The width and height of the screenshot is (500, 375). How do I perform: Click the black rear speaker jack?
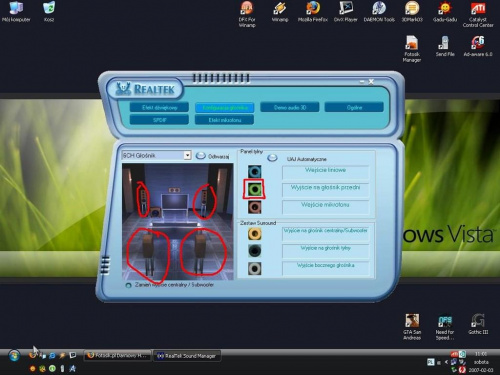(255, 251)
